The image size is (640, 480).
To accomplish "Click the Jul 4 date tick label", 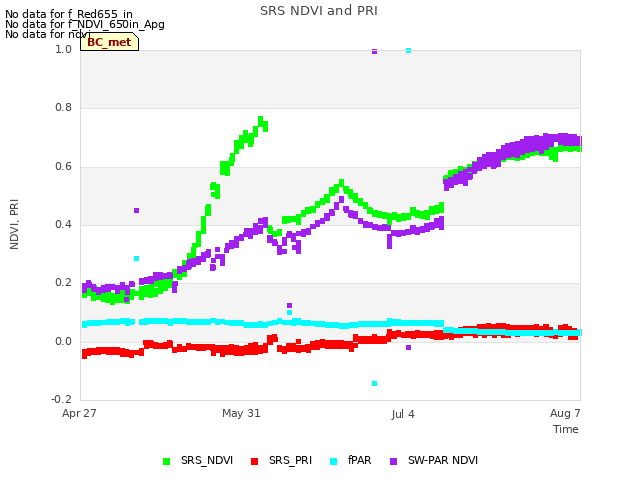I will 403,414.
